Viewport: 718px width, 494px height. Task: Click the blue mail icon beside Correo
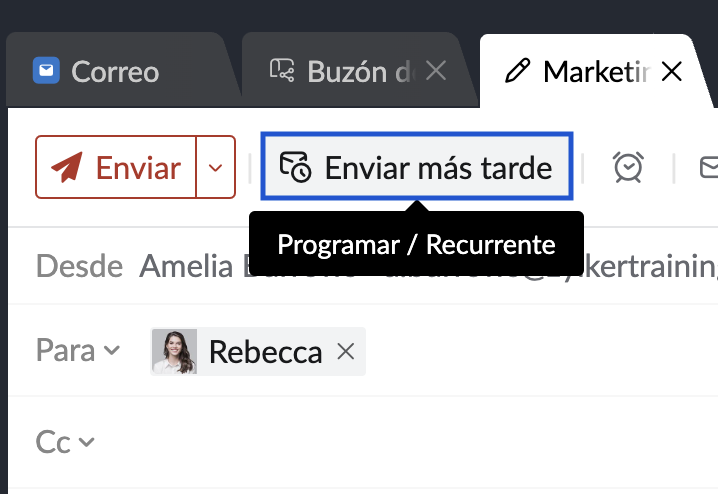click(x=46, y=71)
